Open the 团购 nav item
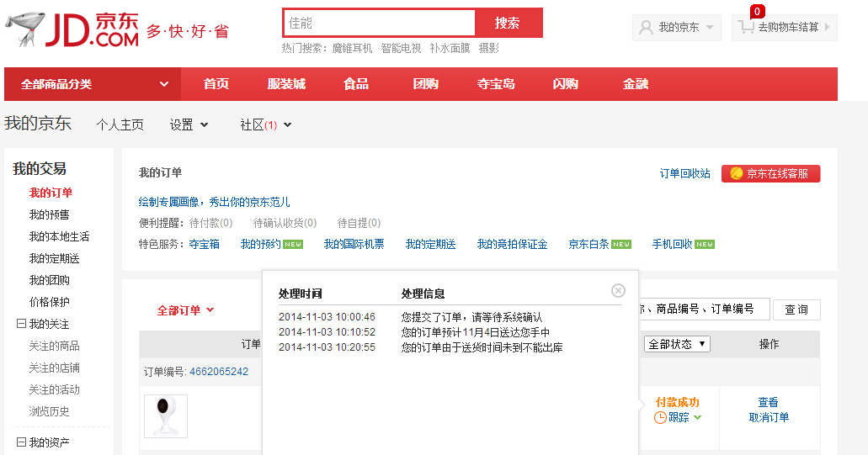 point(426,84)
